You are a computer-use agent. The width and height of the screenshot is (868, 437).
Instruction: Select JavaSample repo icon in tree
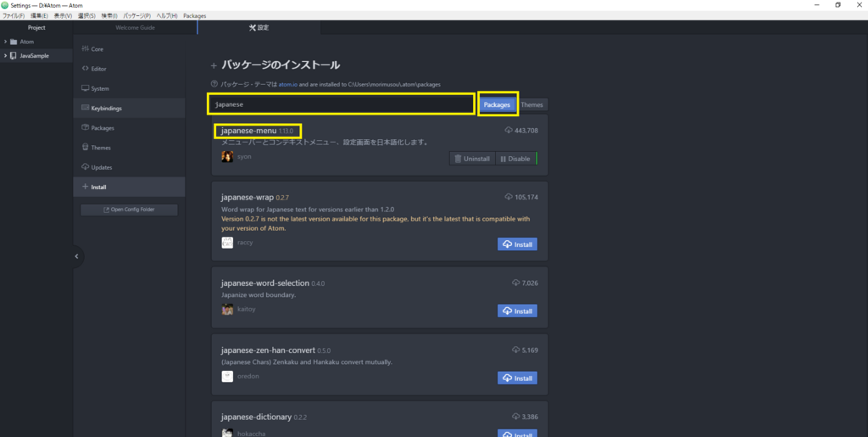click(14, 56)
